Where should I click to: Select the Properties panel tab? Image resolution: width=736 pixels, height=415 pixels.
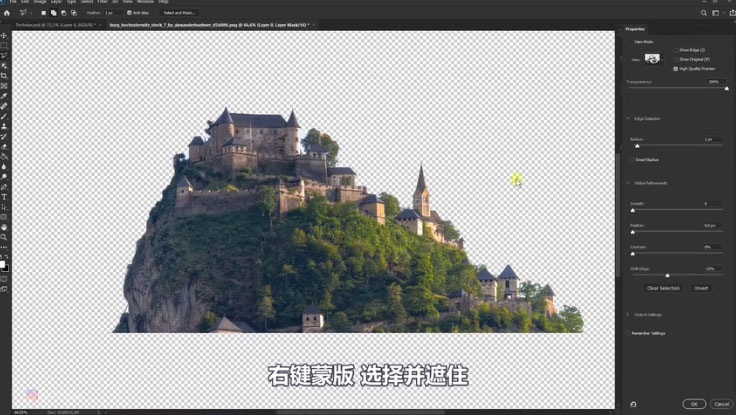[x=635, y=29]
